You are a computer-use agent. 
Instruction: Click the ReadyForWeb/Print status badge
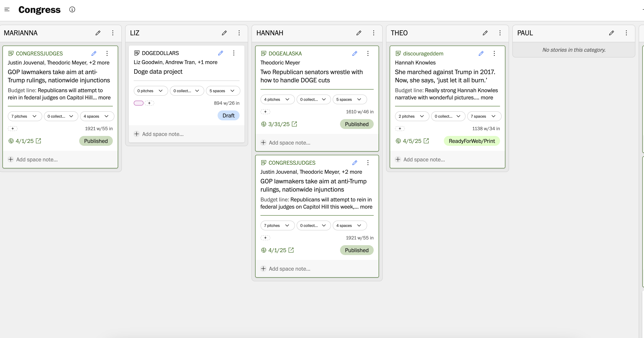click(x=472, y=141)
